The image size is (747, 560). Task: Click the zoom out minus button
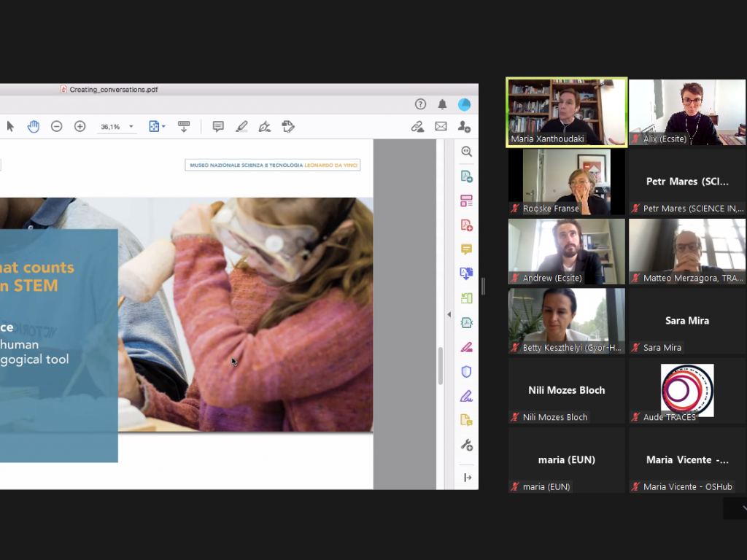pyautogui.click(x=56, y=126)
